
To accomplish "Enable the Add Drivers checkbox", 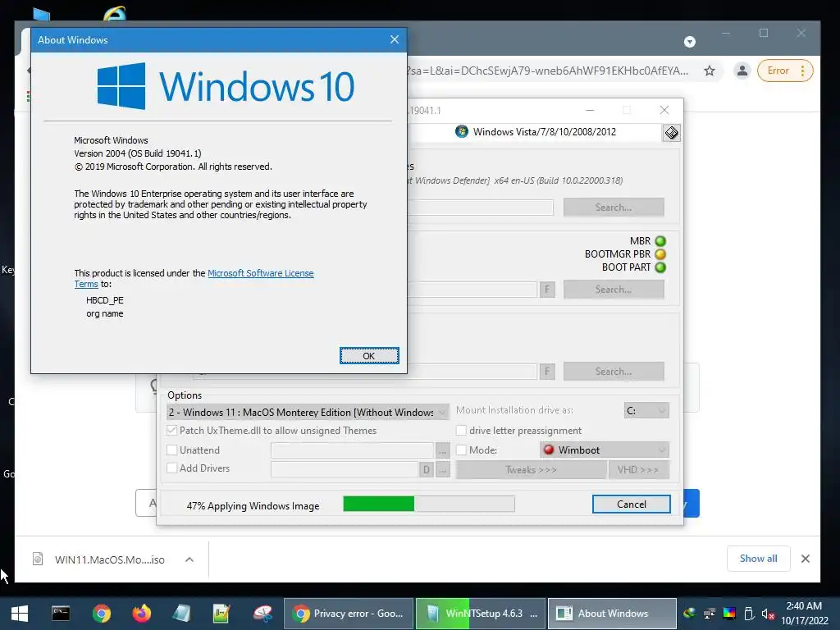I will tap(172, 468).
